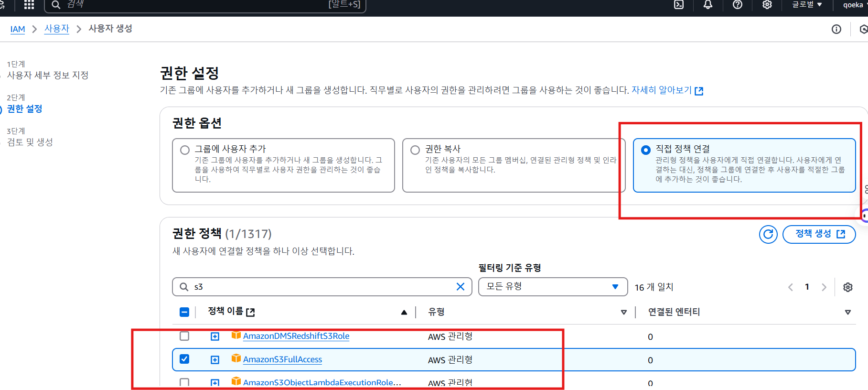Show the info panel icon
The image size is (868, 390).
[x=836, y=29]
